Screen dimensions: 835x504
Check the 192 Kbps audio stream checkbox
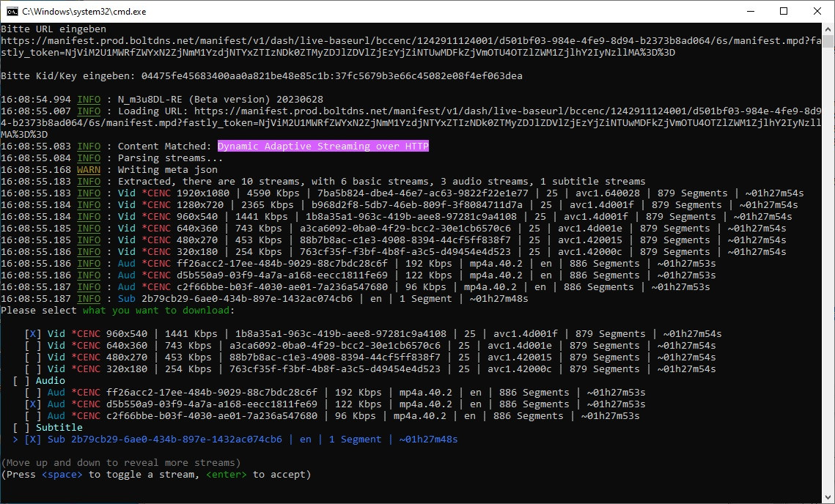tap(33, 393)
